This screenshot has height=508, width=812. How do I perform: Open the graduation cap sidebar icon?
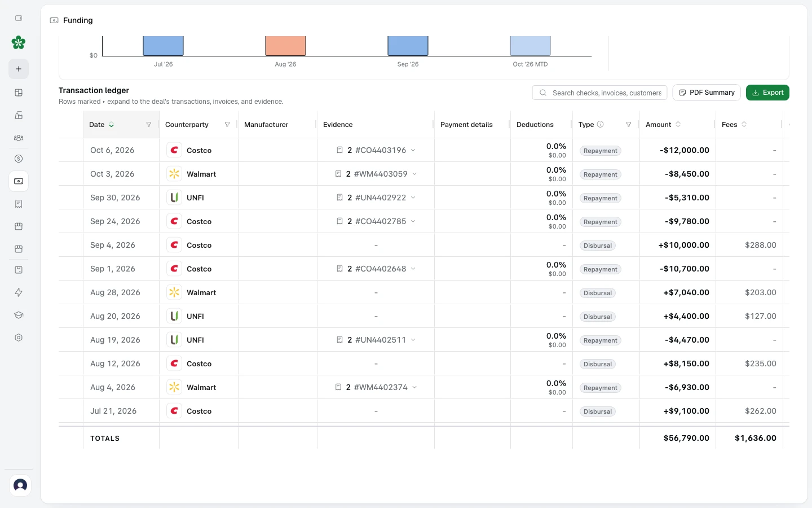[x=19, y=315]
